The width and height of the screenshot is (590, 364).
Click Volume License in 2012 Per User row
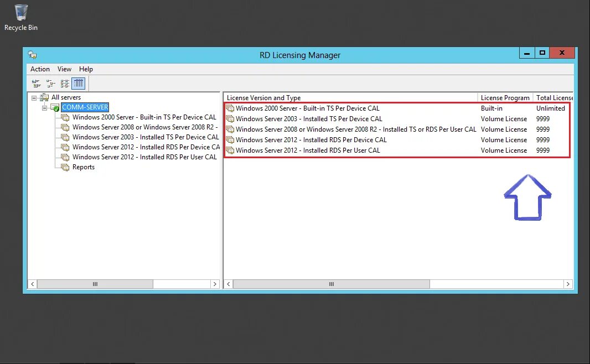504,150
